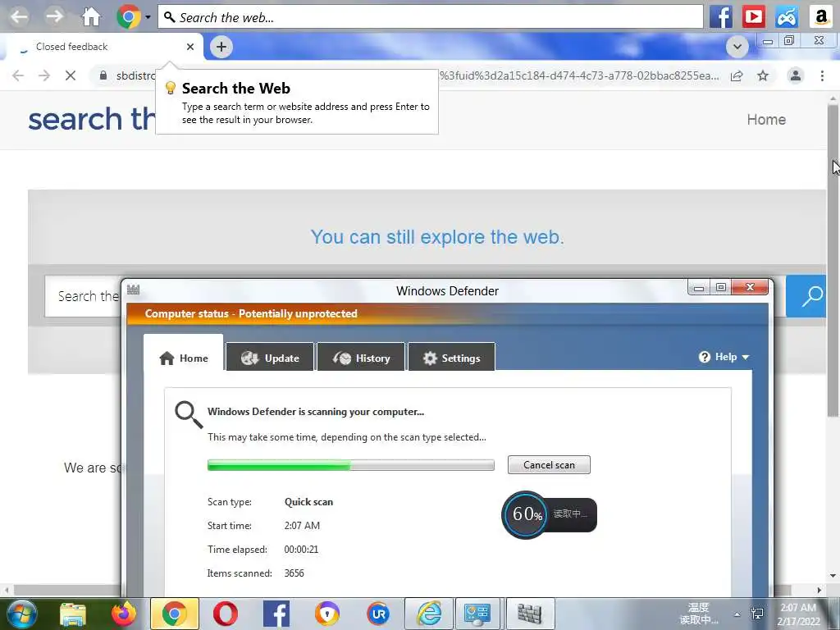Open the Settings tab in Windows Defender
The height and width of the screenshot is (630, 840).
452,358
